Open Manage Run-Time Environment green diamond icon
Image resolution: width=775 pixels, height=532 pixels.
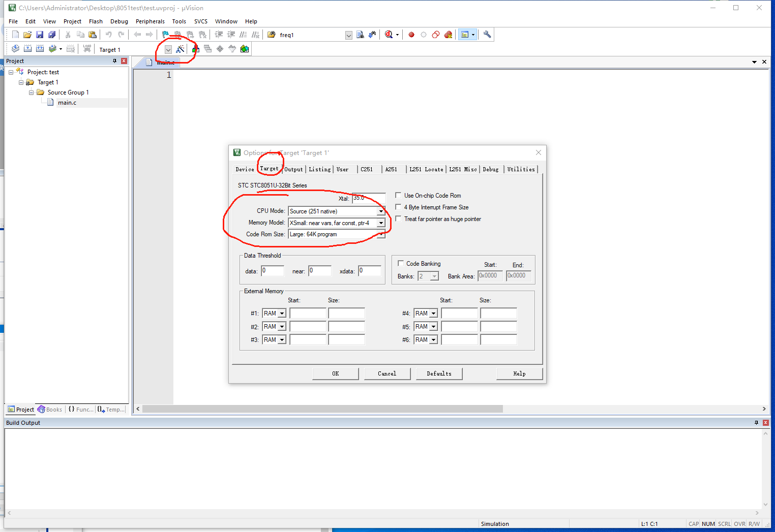coord(220,49)
